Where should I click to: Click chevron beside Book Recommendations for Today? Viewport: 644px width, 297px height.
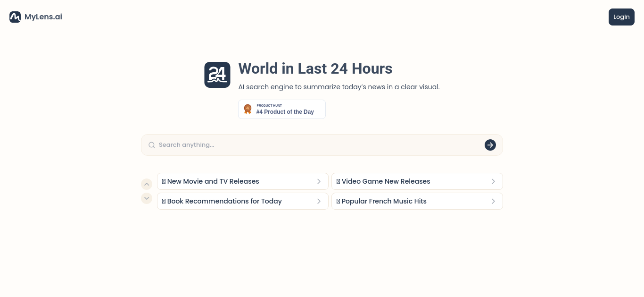tap(319, 201)
